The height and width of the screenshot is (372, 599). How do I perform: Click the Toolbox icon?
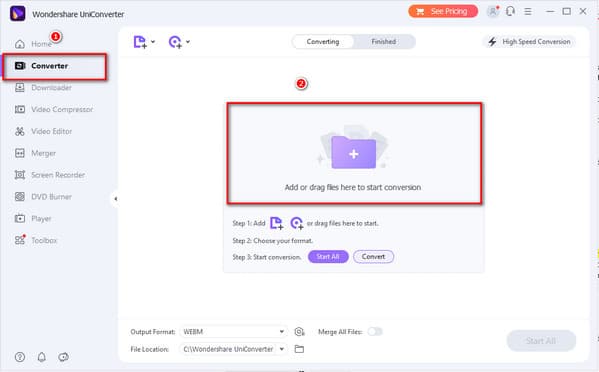(20, 240)
